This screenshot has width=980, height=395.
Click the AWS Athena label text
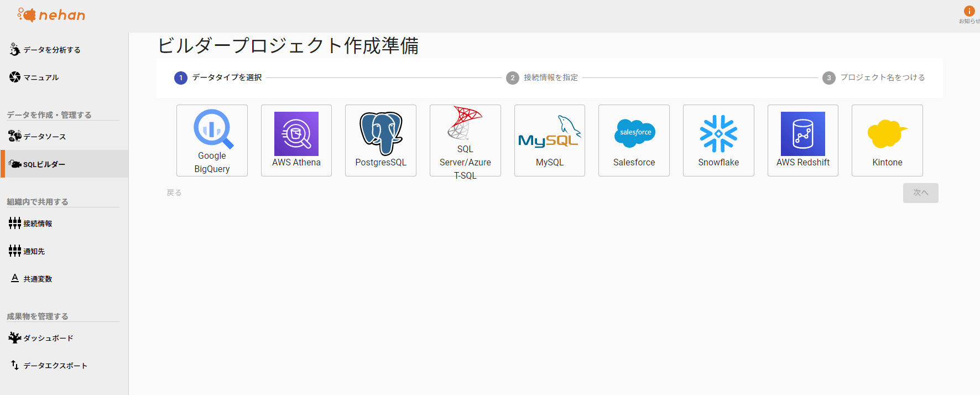pos(296,162)
